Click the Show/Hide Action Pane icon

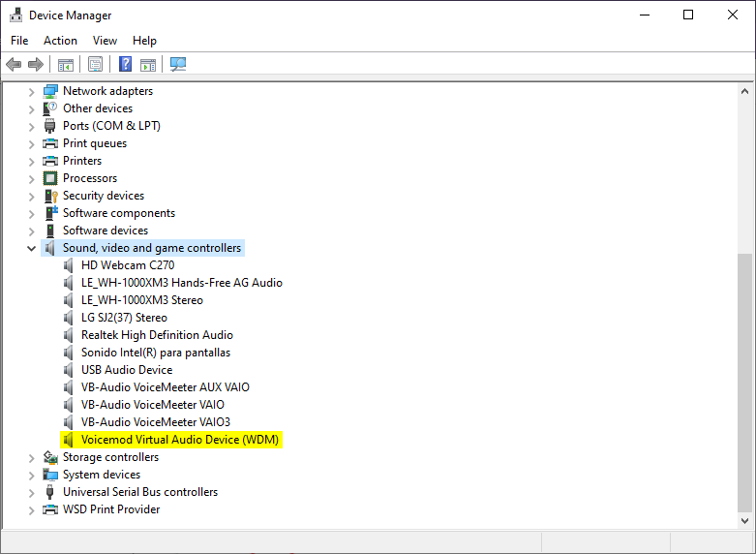148,65
